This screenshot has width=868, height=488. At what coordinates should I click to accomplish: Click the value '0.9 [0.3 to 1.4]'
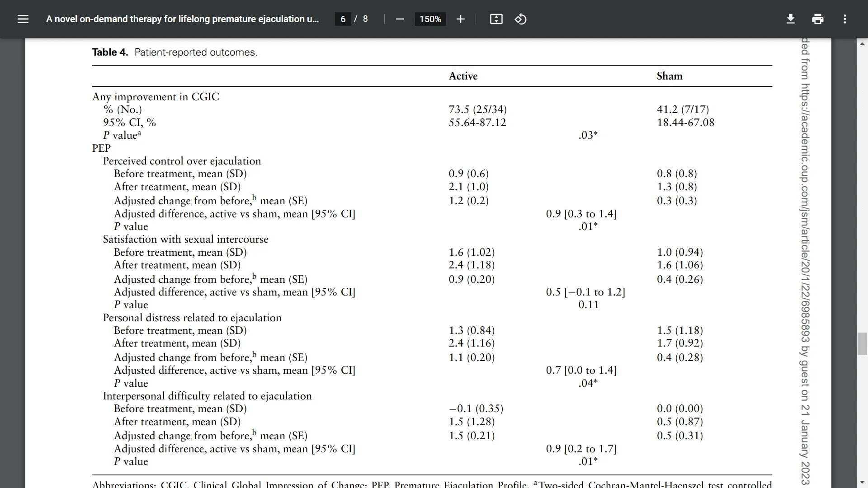(581, 214)
